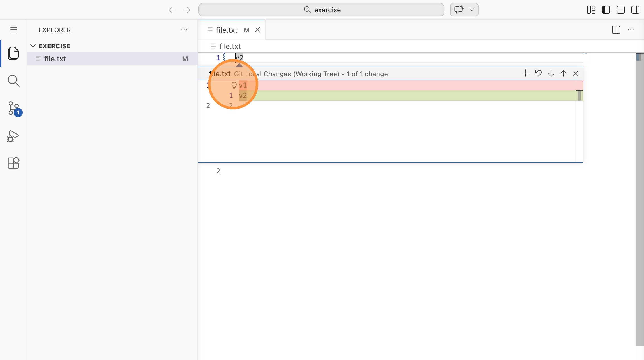Revert the change in diff peek

(x=538, y=73)
